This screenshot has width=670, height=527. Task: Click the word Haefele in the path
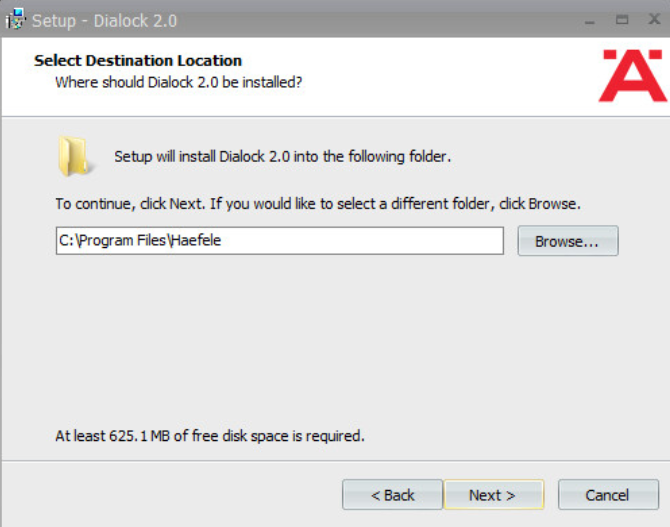point(196,240)
